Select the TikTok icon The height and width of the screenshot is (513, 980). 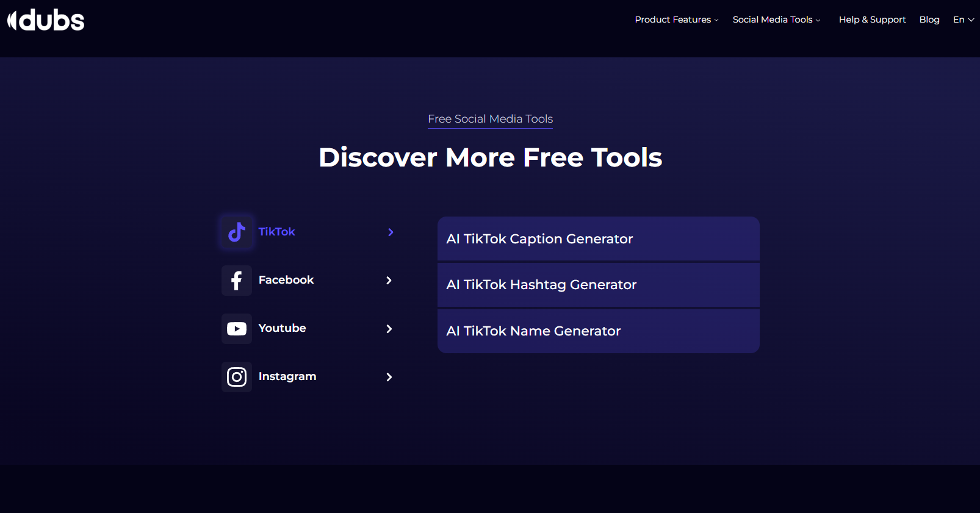(237, 232)
